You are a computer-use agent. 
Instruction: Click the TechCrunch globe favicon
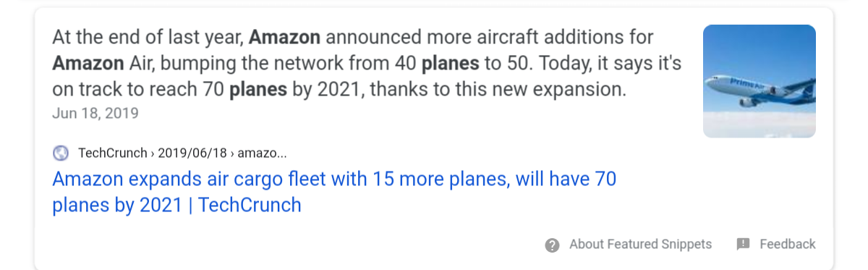[61, 153]
